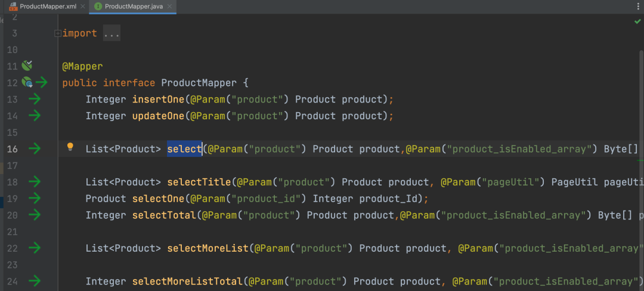The width and height of the screenshot is (644, 291).
Task: Click the collapsed import ellipsis placeholder
Action: pos(112,33)
